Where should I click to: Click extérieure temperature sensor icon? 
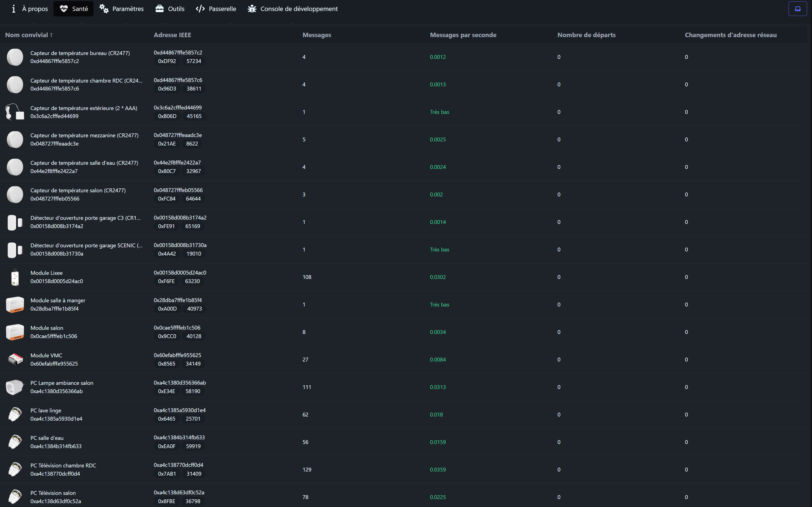pyautogui.click(x=15, y=112)
